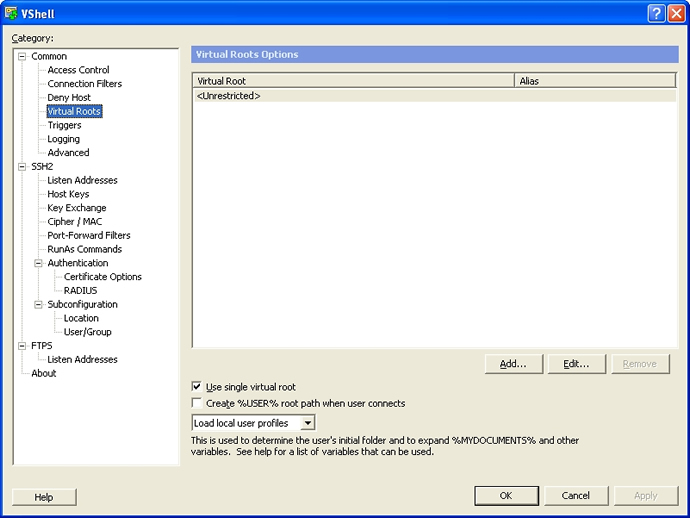The image size is (690, 518).
Task: Open Listen Addresses under FTPS
Action: pyautogui.click(x=82, y=359)
